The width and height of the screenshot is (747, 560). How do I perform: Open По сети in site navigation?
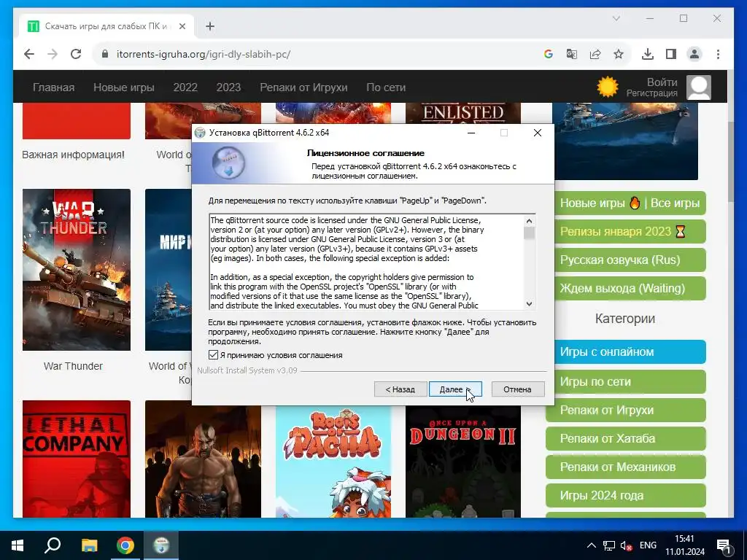pos(386,87)
